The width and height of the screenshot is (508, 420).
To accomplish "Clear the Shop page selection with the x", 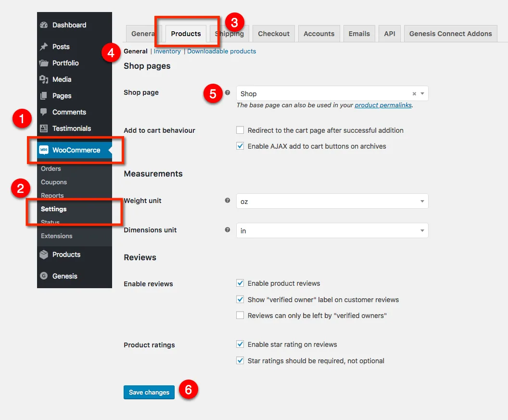I will point(414,94).
